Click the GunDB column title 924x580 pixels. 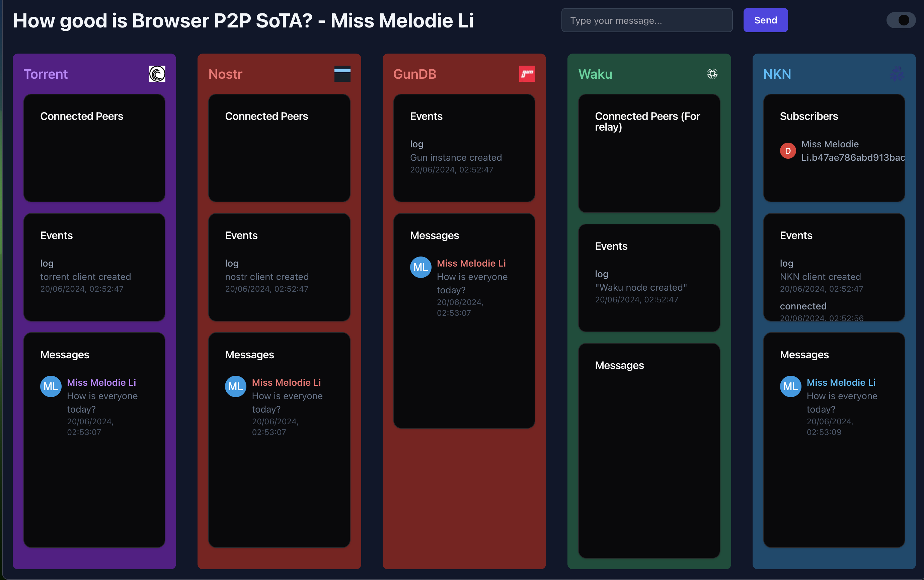pyautogui.click(x=415, y=74)
